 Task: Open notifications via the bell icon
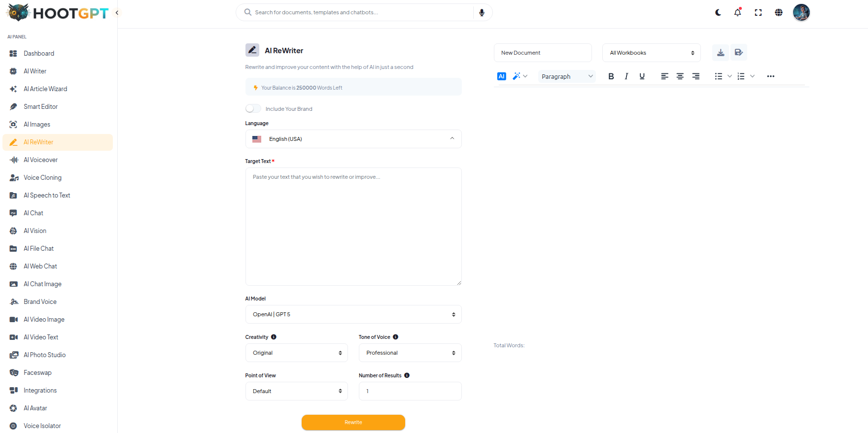click(x=738, y=12)
